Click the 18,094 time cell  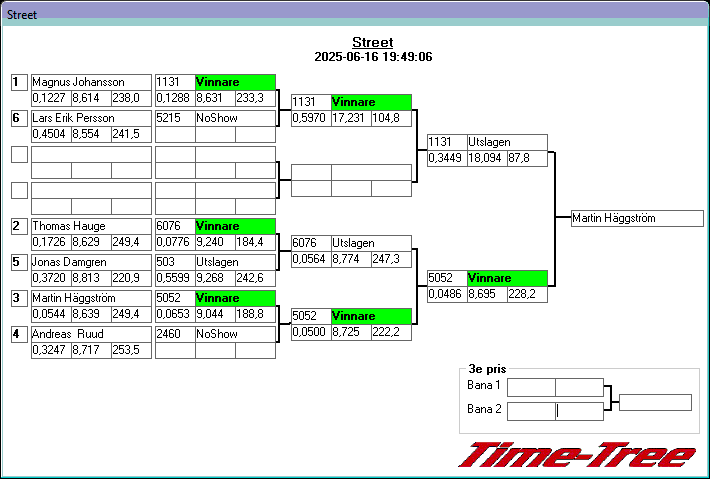(487, 158)
